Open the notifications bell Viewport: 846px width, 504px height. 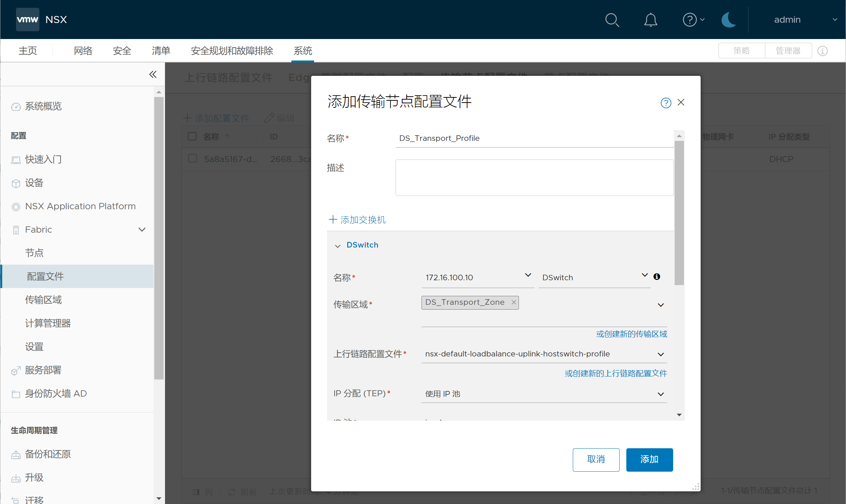click(650, 20)
